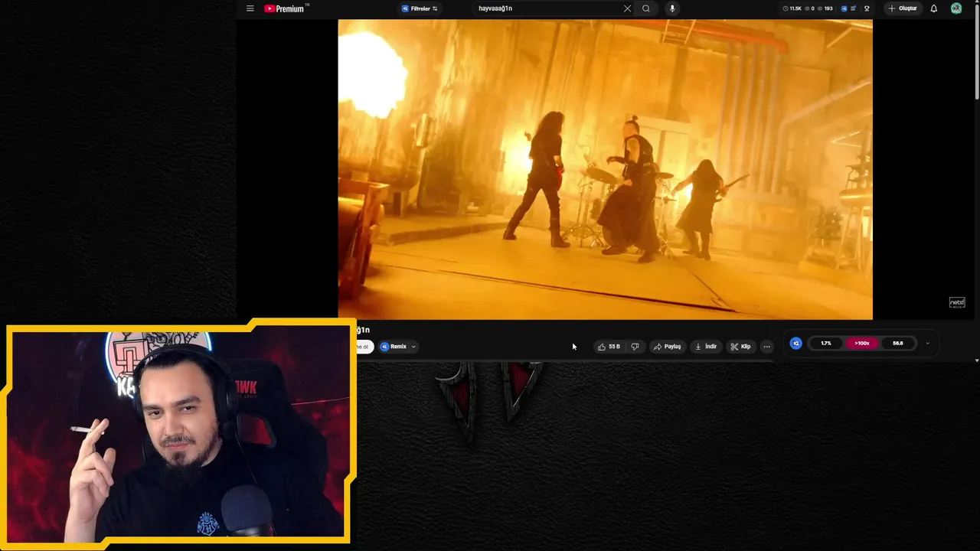Create a clip with Klip

click(740, 347)
